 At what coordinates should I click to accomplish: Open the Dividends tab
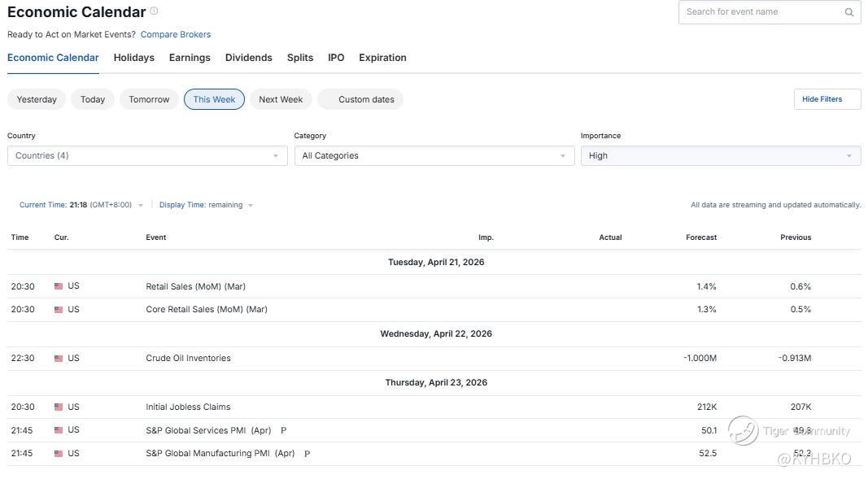pyautogui.click(x=248, y=58)
